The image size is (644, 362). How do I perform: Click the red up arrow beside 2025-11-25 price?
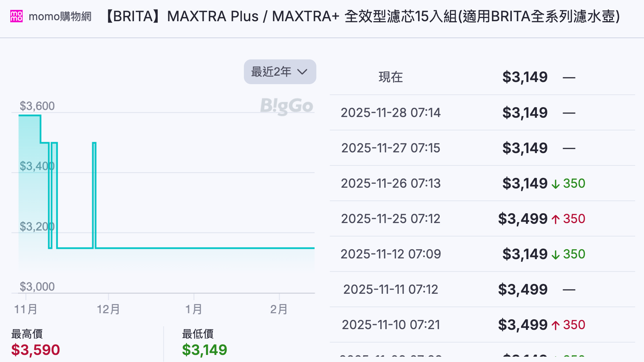point(556,218)
